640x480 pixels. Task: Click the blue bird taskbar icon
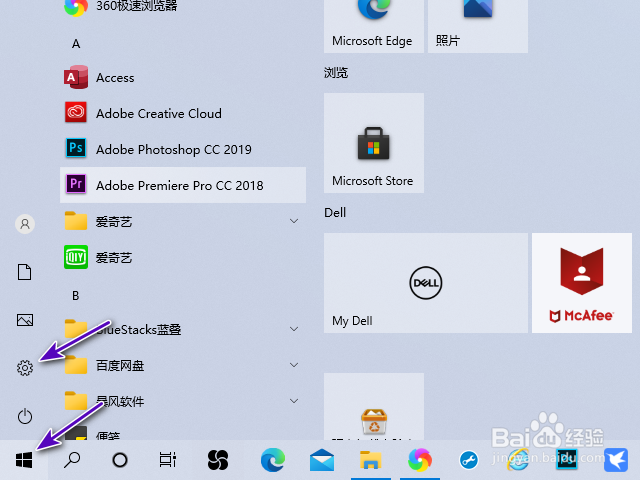coord(616,460)
